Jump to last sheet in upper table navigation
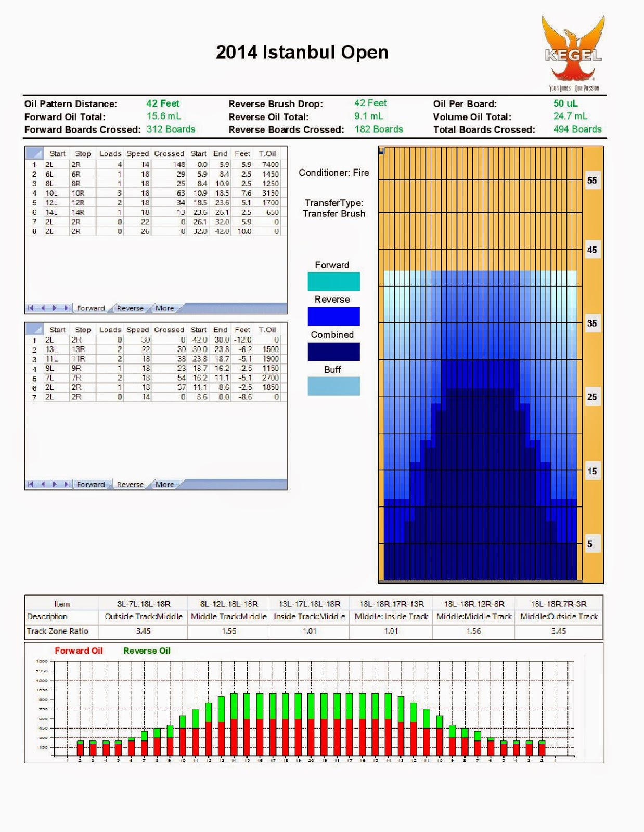 [x=67, y=308]
